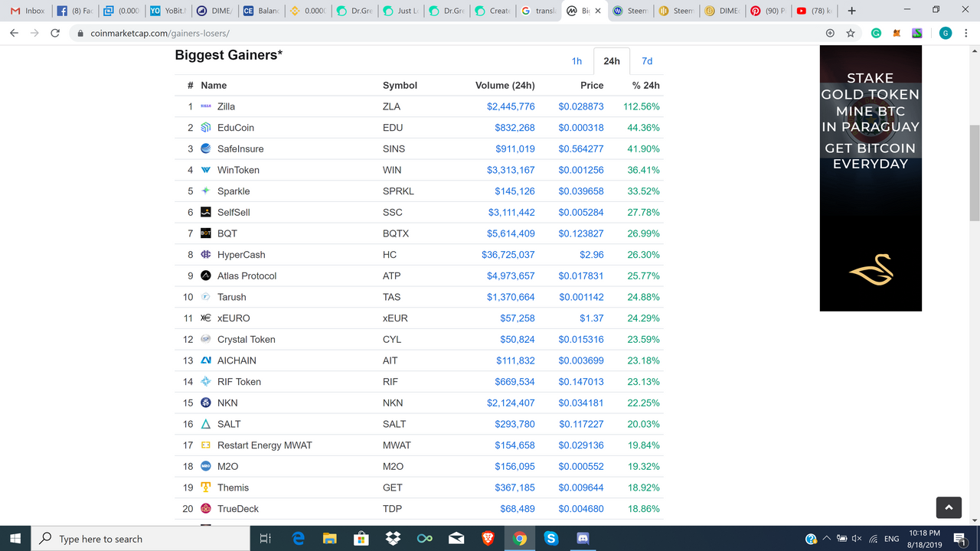Click Zilla price $0.028873
The height and width of the screenshot is (551, 980).
pos(581,106)
